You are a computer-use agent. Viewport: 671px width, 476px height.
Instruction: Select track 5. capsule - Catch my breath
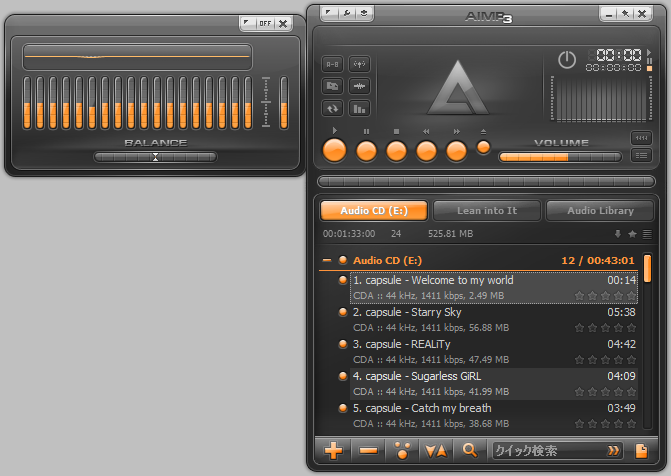(x=494, y=416)
